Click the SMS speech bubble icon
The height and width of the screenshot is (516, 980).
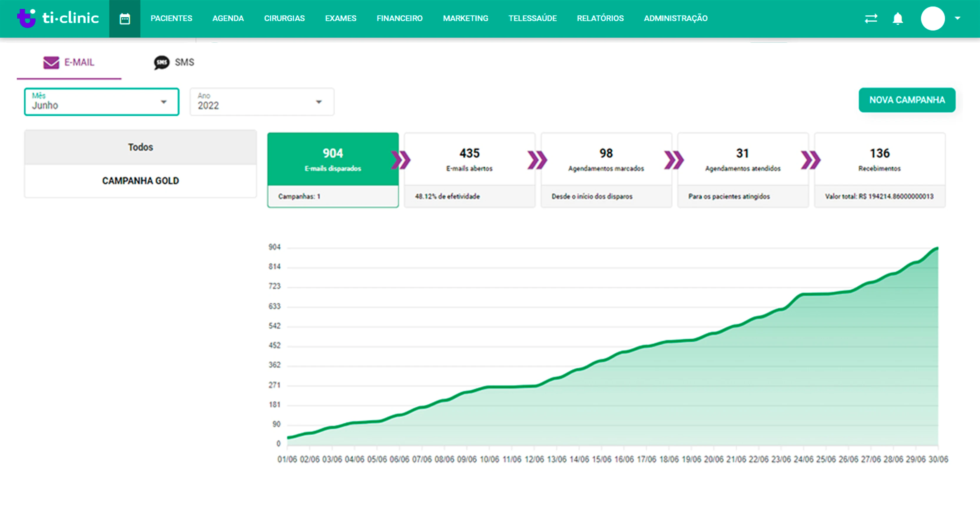tap(161, 62)
